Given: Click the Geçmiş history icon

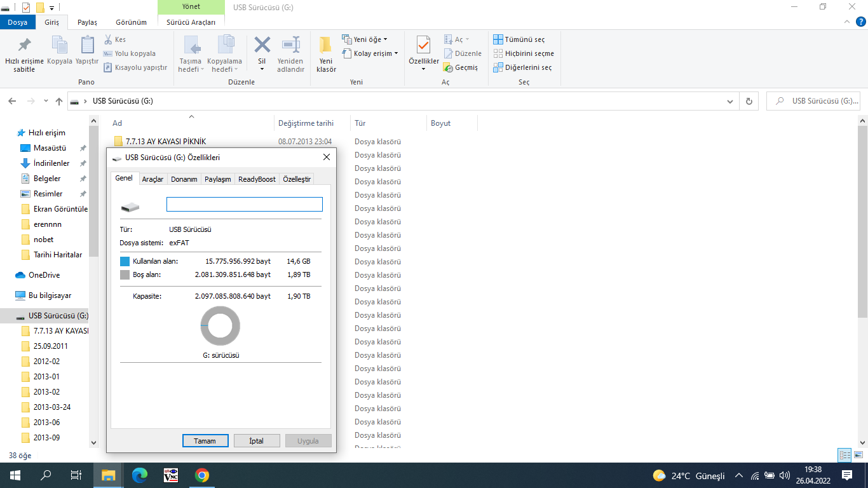Looking at the screenshot, I should 449,67.
